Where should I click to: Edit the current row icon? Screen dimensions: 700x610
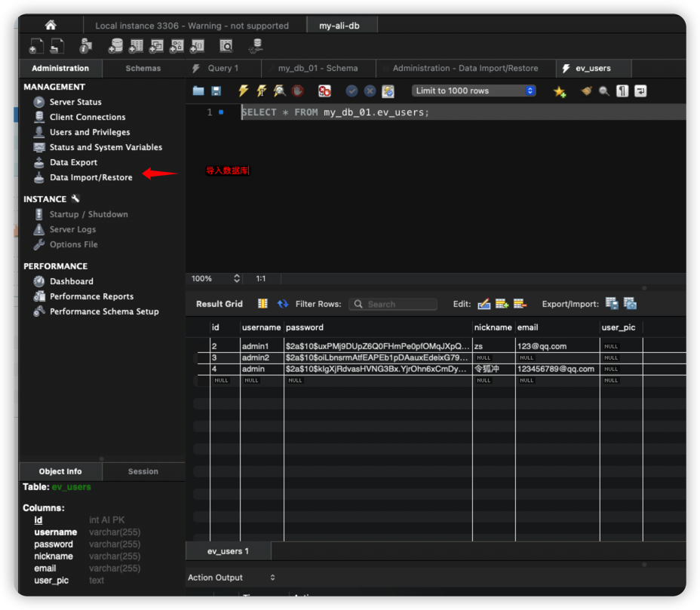[x=484, y=304]
